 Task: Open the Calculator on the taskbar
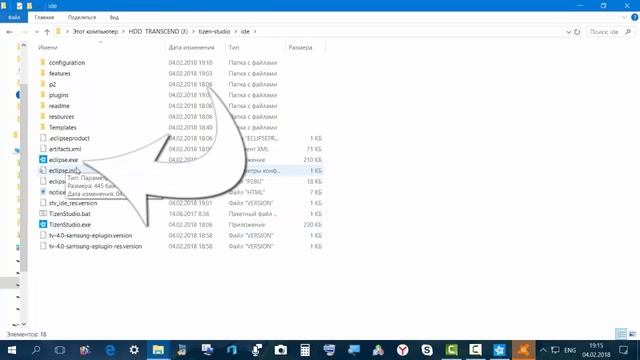[x=305, y=350]
